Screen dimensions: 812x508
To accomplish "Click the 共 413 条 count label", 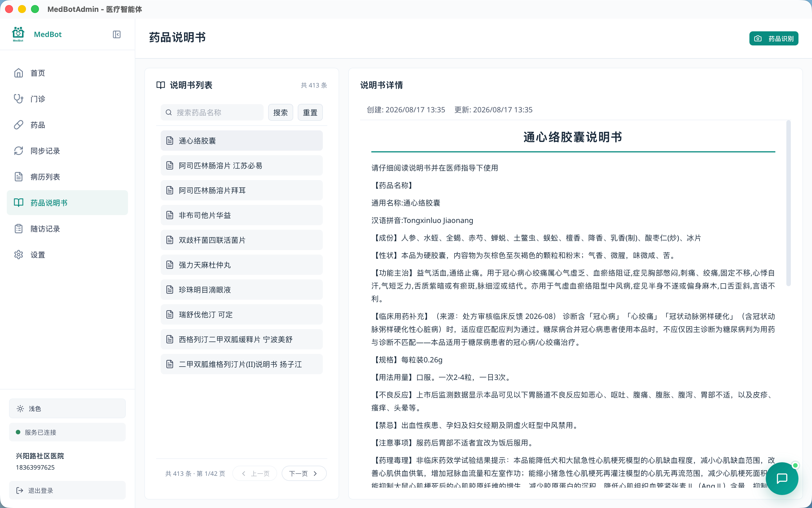I will (314, 85).
